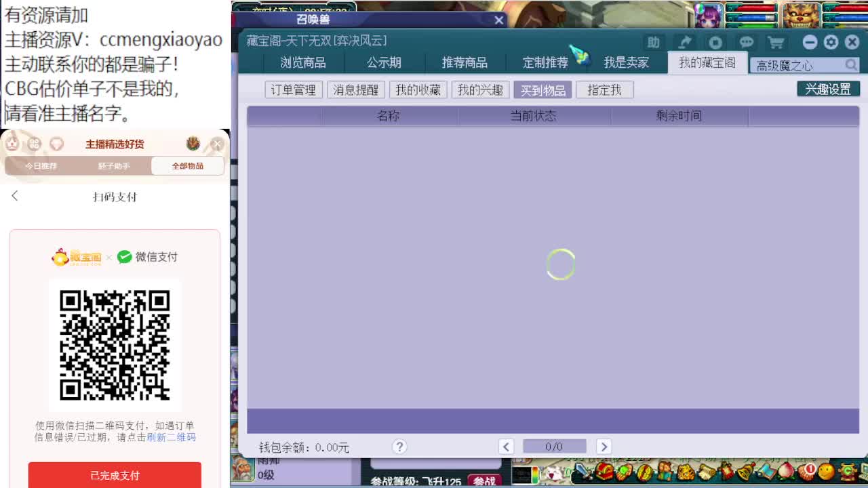Click the WeChat payment QR code
This screenshot has width=868, height=488.
click(x=115, y=345)
